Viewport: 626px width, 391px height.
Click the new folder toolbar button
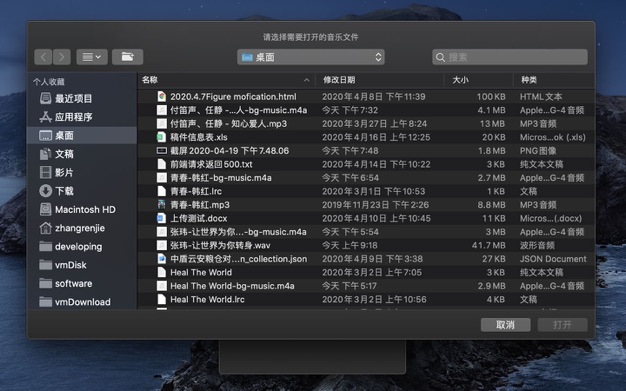point(127,57)
